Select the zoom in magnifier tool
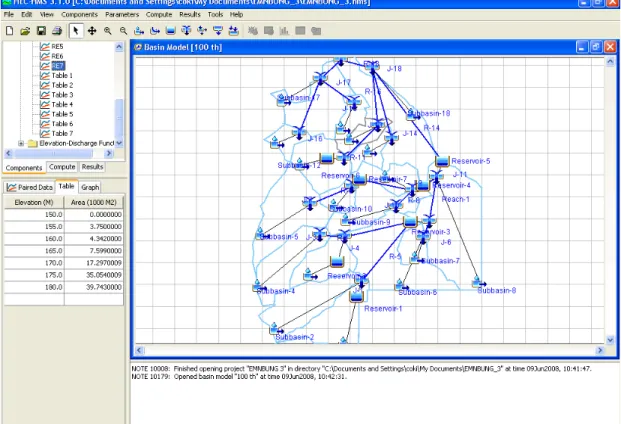The height and width of the screenshot is (424, 621). click(107, 31)
